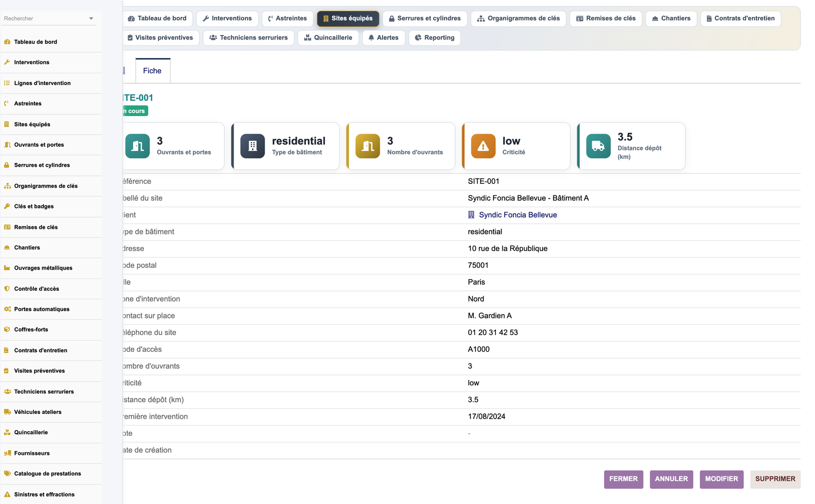Click the building icon beside Syndic Foncia Bellevue
The image size is (815, 504).
(x=472, y=215)
